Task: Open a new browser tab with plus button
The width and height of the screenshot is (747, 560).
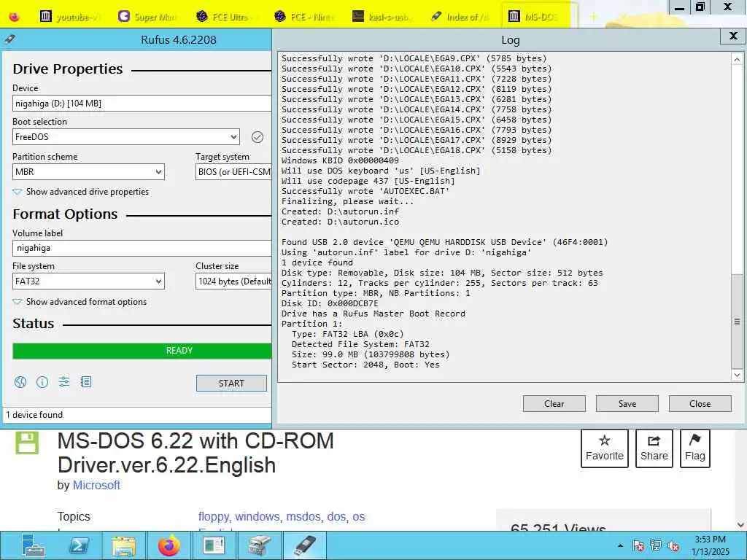Action: click(x=594, y=17)
